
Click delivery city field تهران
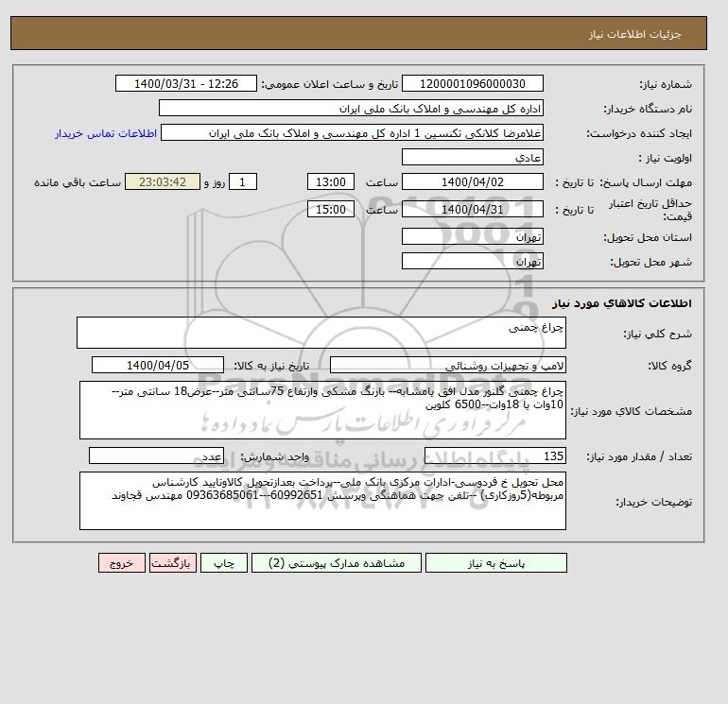pyautogui.click(x=472, y=262)
